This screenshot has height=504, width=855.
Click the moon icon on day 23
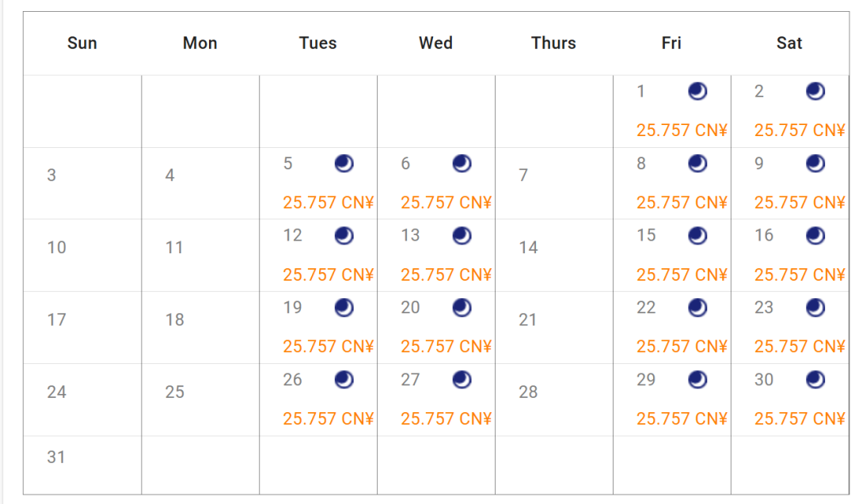pyautogui.click(x=815, y=308)
